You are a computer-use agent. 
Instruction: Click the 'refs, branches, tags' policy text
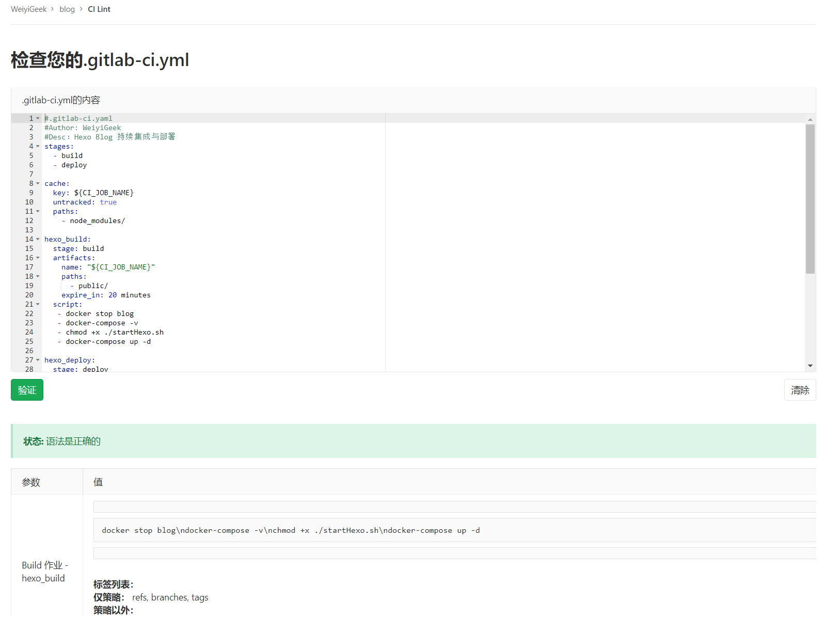[170, 597]
